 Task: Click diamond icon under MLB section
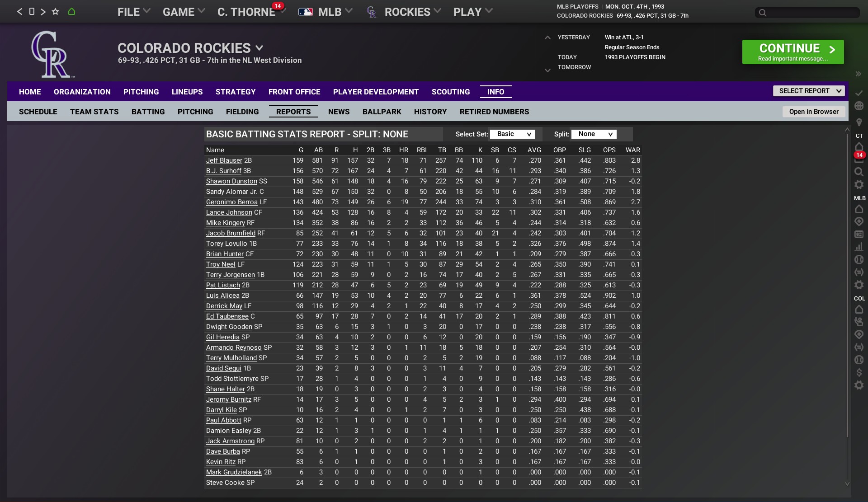click(x=859, y=221)
